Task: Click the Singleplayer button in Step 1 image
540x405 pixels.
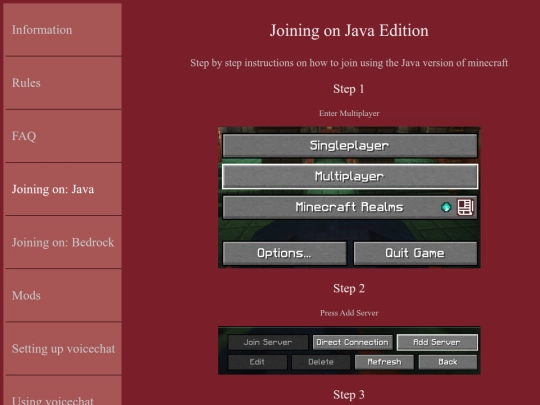Action: click(350, 146)
